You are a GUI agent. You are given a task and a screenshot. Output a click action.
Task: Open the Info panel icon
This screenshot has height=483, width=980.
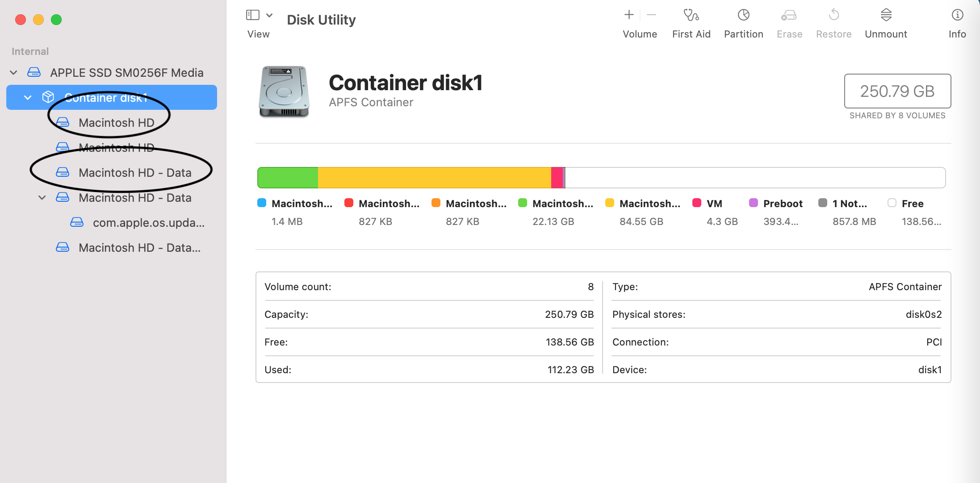tap(957, 15)
